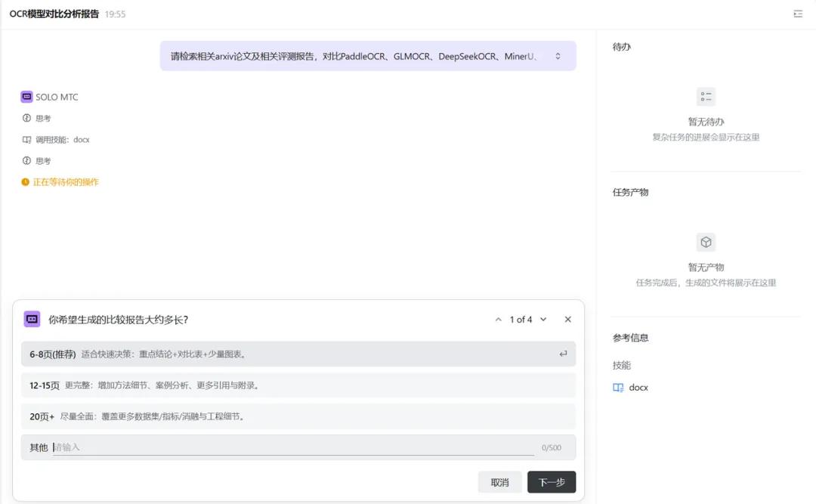Click the 暂无待办 placeholder text
This screenshot has width=816, height=504.
point(706,122)
